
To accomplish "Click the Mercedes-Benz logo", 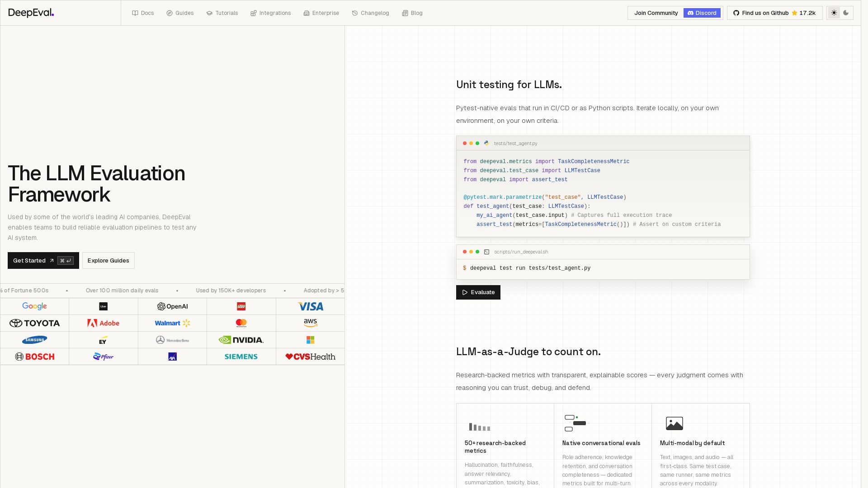I will pos(172,340).
